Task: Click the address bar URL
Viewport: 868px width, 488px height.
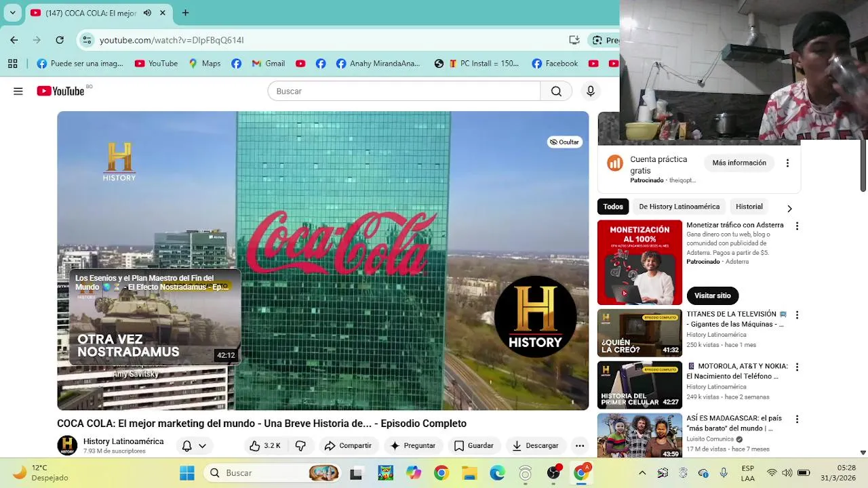Action: (x=172, y=40)
